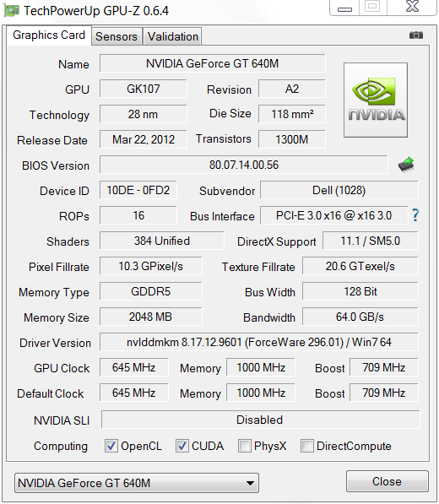Click the Driver Version text field
The width and height of the screenshot is (439, 504).
tap(258, 342)
